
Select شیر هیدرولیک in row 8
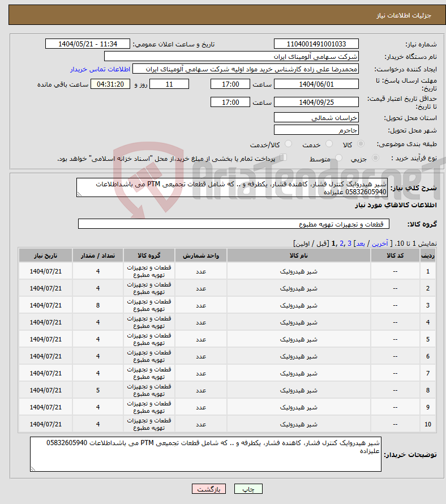click(298, 391)
